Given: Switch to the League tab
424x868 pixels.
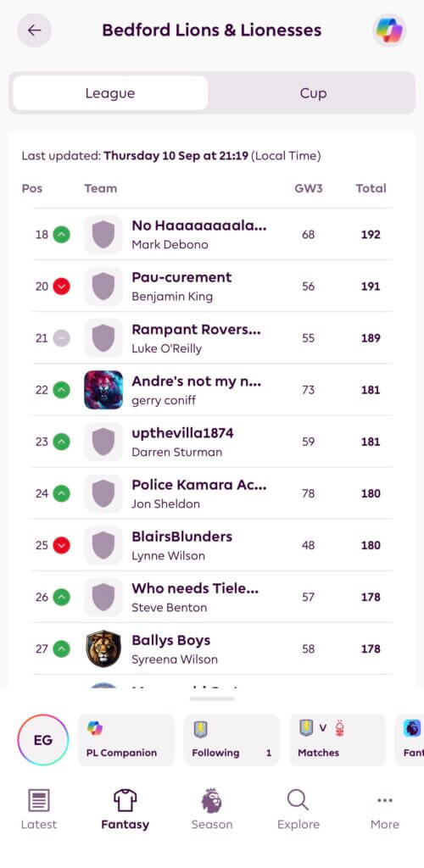Looking at the screenshot, I should tap(110, 93).
